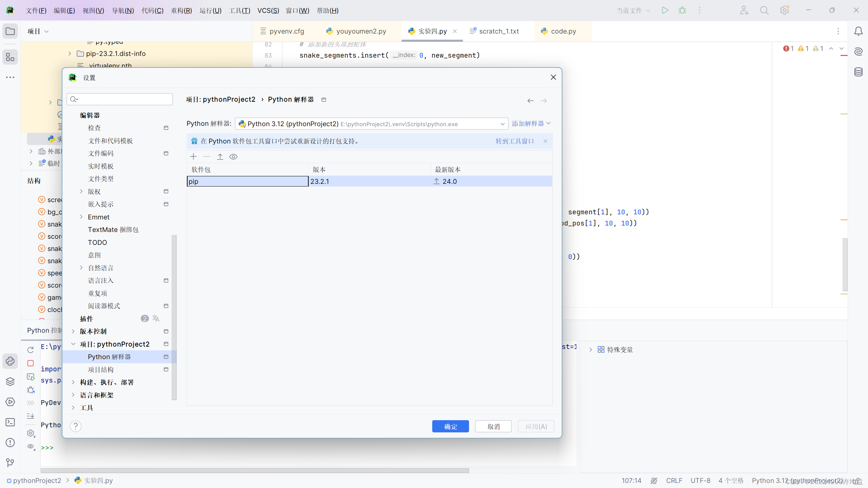Click the red Stop console icon
Viewport: 868px width, 488px height.
(31, 363)
